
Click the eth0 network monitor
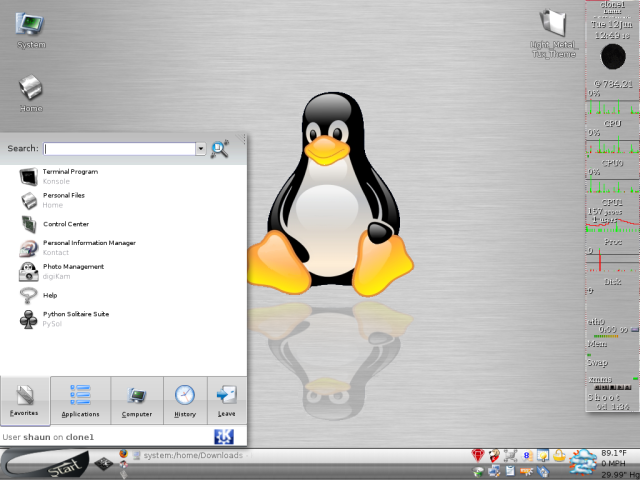click(x=596, y=321)
